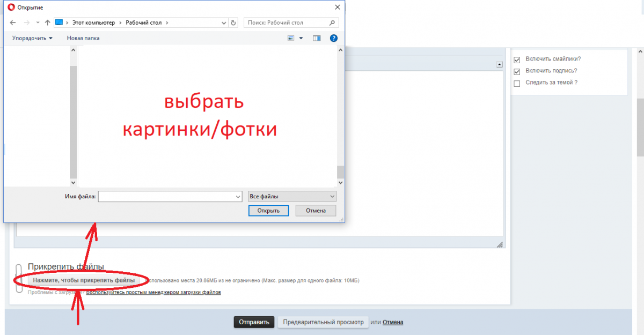Click the Отправить submit button
The height and width of the screenshot is (335, 644).
click(x=254, y=322)
